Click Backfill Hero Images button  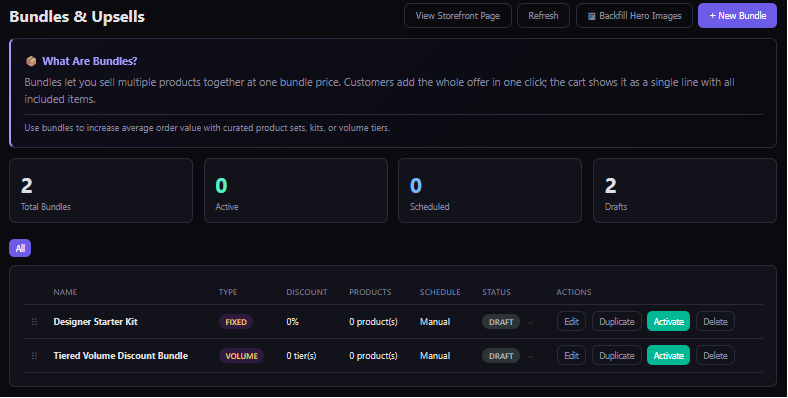[x=634, y=16]
